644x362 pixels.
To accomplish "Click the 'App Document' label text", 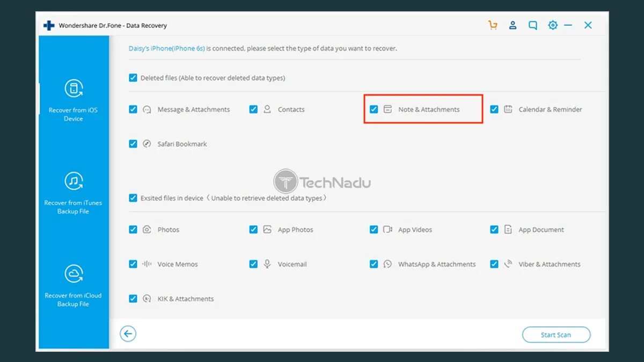I will coord(541,230).
